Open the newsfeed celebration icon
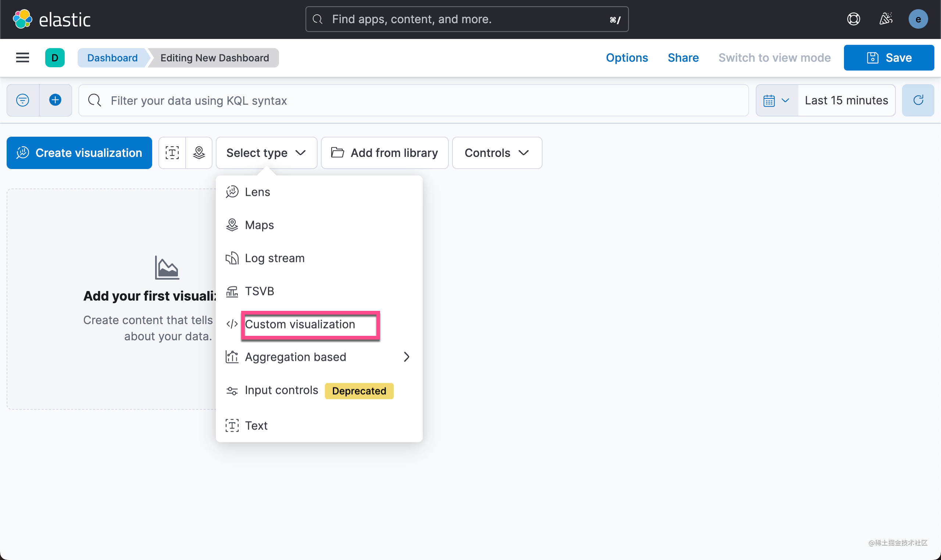The width and height of the screenshot is (941, 560). [x=886, y=19]
